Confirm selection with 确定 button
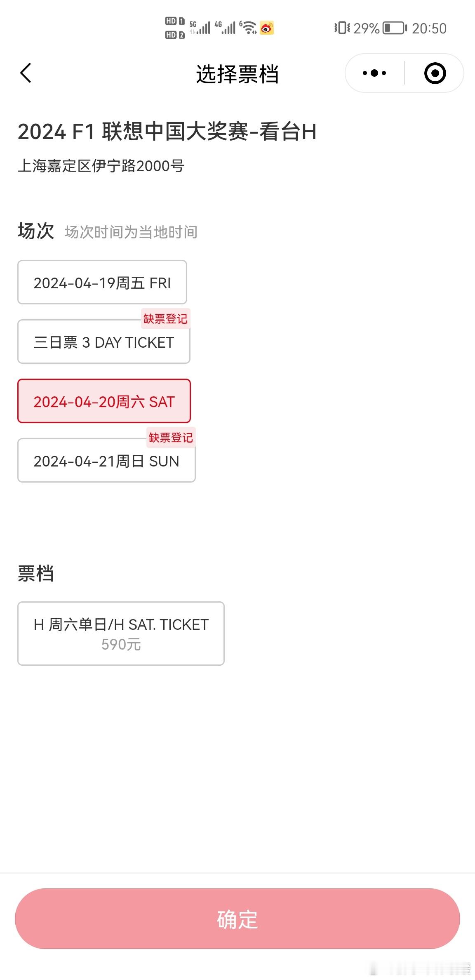 pos(237,919)
